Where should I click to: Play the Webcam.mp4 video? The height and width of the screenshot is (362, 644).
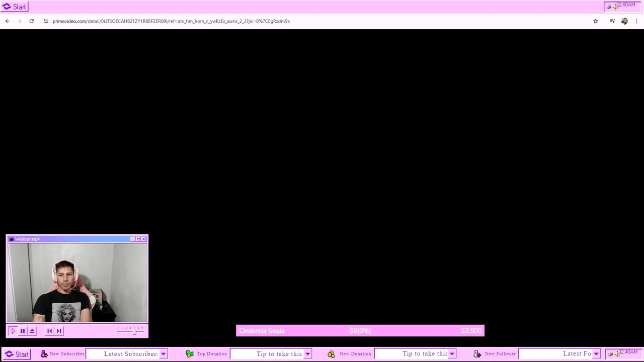[x=13, y=331]
